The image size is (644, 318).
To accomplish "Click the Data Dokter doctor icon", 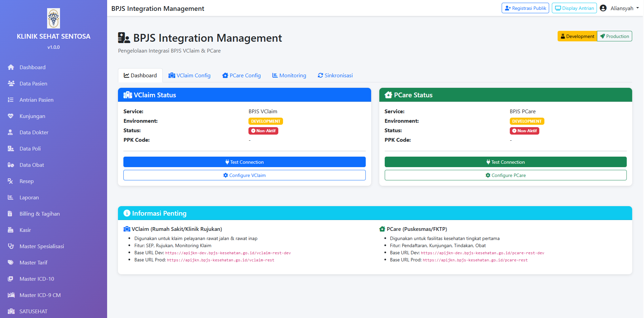I will (11, 132).
